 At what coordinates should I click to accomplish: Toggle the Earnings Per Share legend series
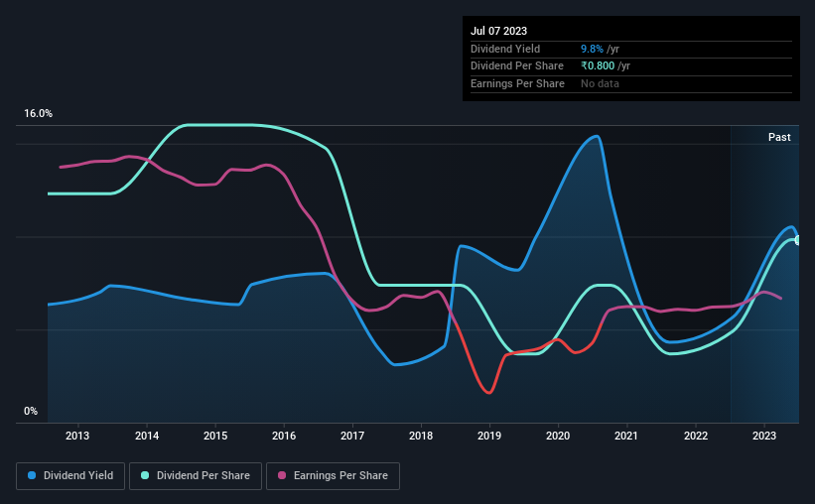(333, 476)
